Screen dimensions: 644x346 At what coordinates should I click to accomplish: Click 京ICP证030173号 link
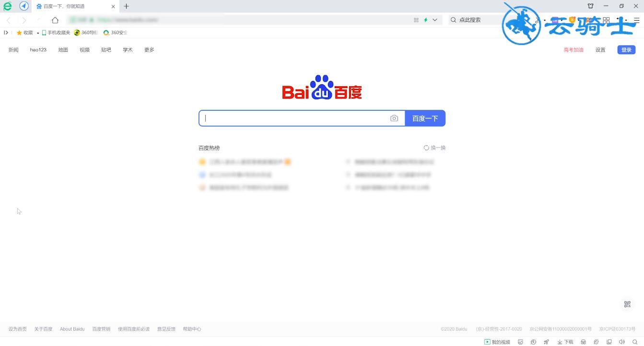coord(617,329)
